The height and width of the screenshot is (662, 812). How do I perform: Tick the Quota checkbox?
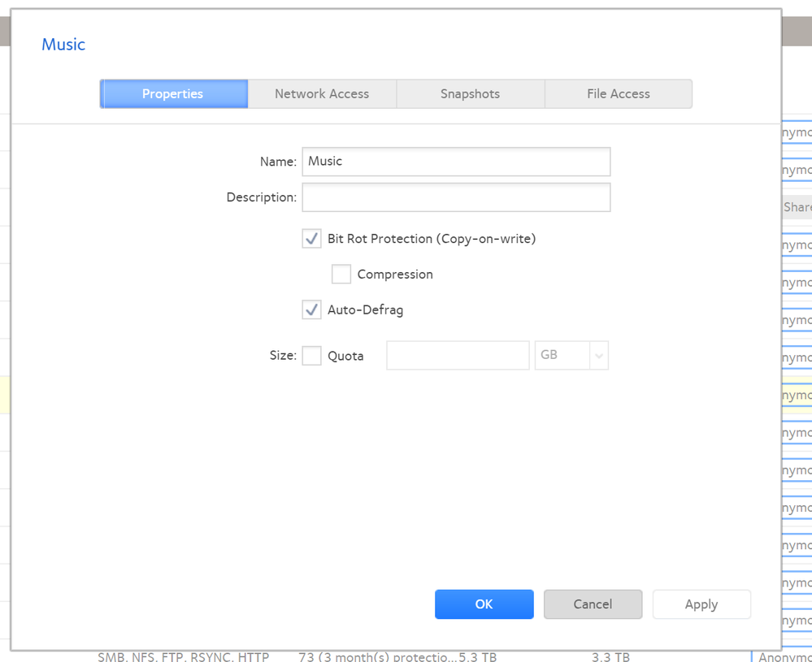pos(312,356)
